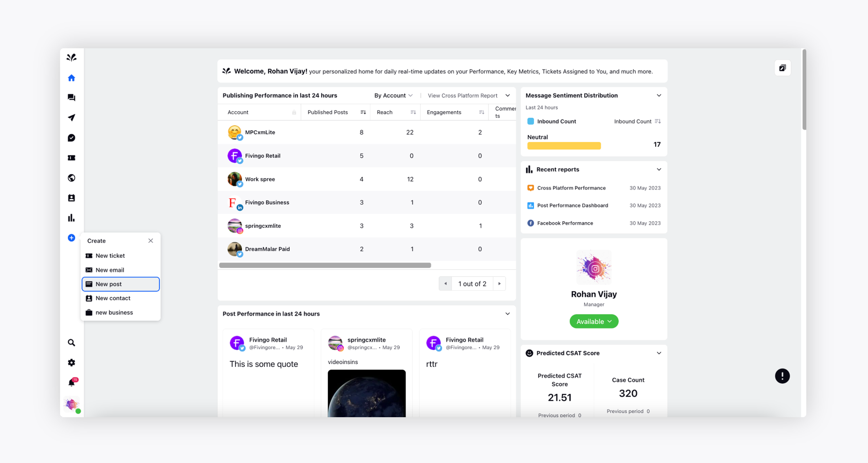868x463 pixels.
Task: Open the settings gear icon
Action: point(72,363)
